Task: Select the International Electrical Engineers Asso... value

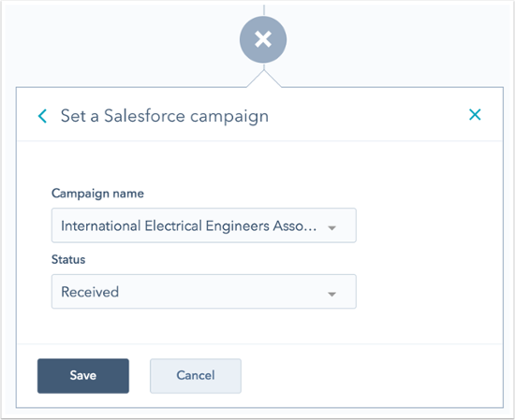Action: pyautogui.click(x=189, y=225)
